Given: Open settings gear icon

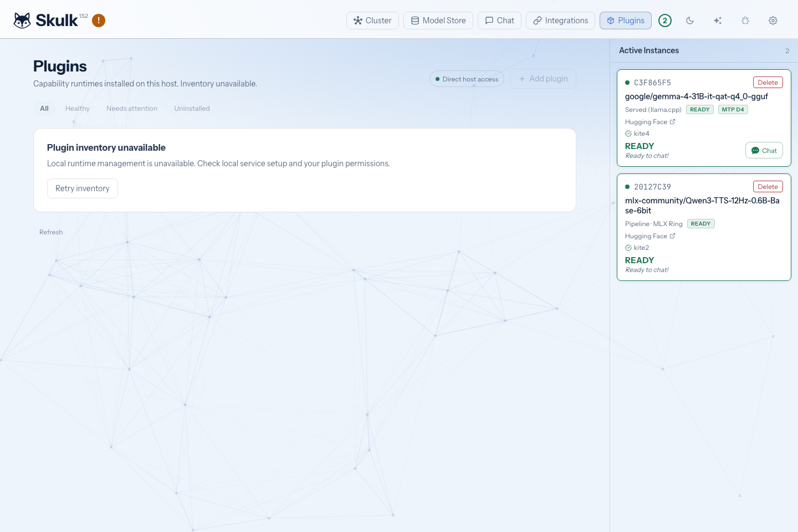Looking at the screenshot, I should tap(773, 21).
